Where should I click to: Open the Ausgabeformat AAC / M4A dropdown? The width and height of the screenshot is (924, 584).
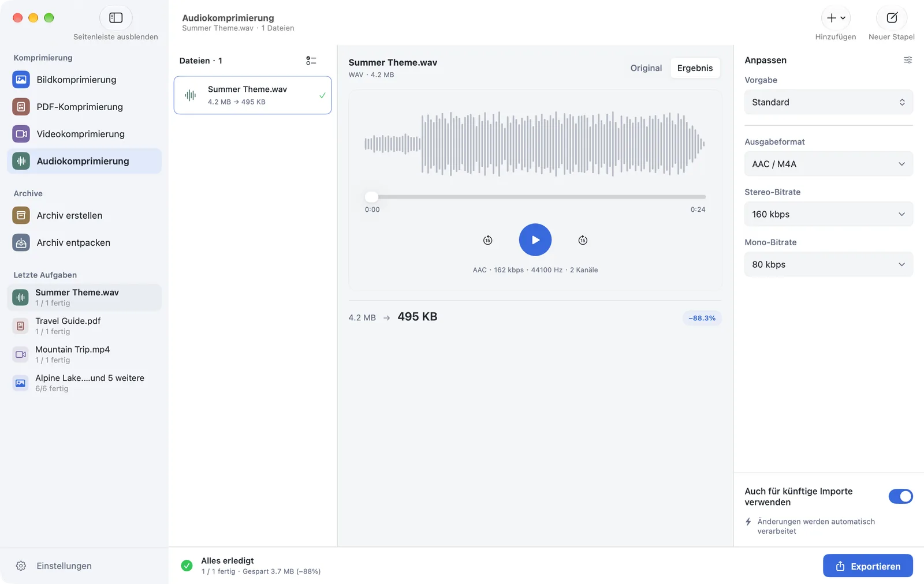click(829, 164)
